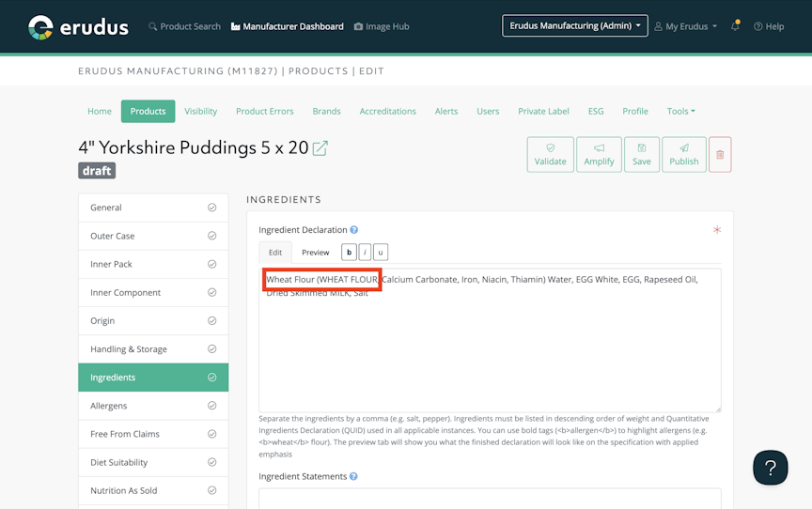Open Origin section
This screenshot has width=812, height=509.
coord(153,321)
